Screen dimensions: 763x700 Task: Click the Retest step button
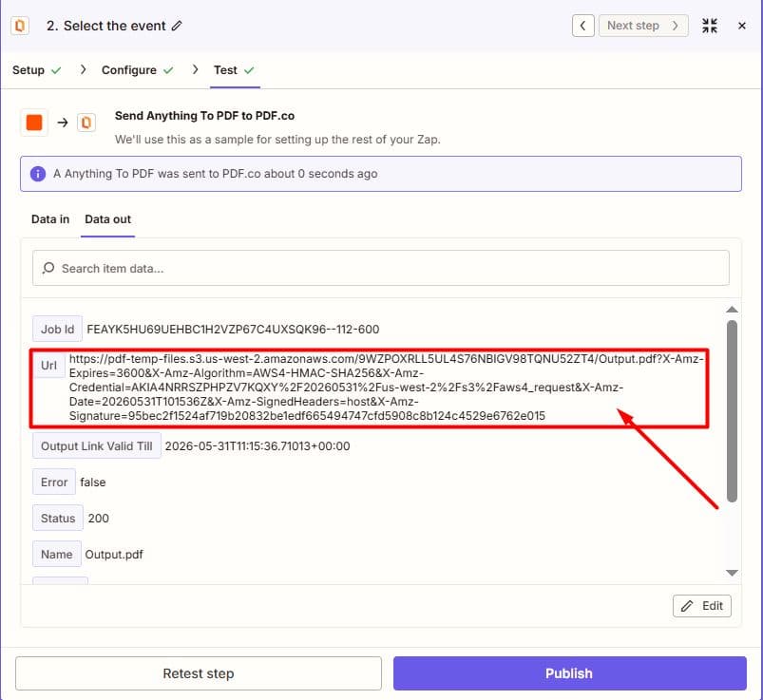click(198, 673)
